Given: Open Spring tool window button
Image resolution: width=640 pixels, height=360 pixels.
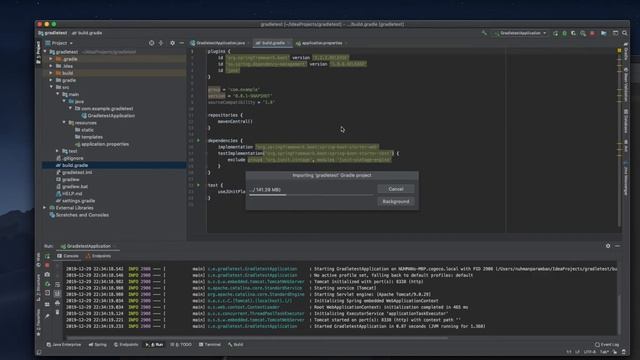Looking at the screenshot, I should pos(98,344).
